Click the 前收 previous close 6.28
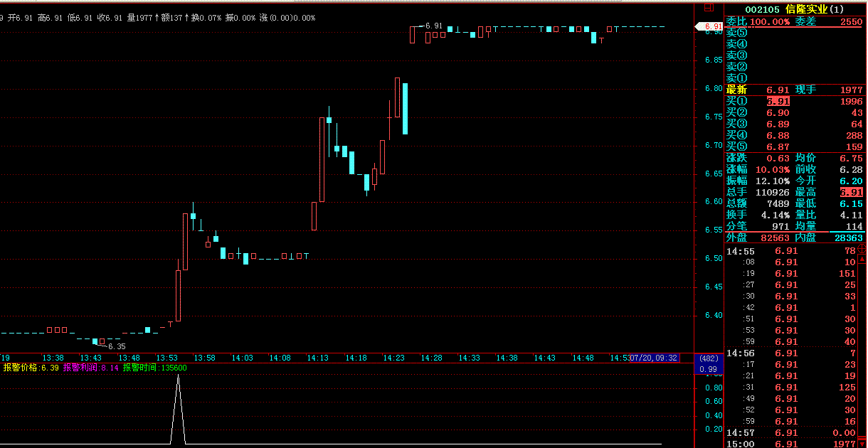868x448 pixels. point(851,169)
